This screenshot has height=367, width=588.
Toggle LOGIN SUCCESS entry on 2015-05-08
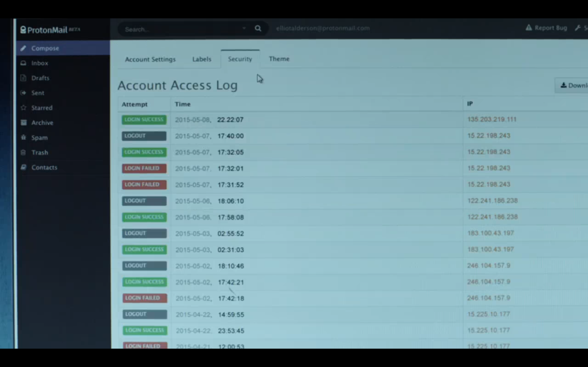(144, 119)
